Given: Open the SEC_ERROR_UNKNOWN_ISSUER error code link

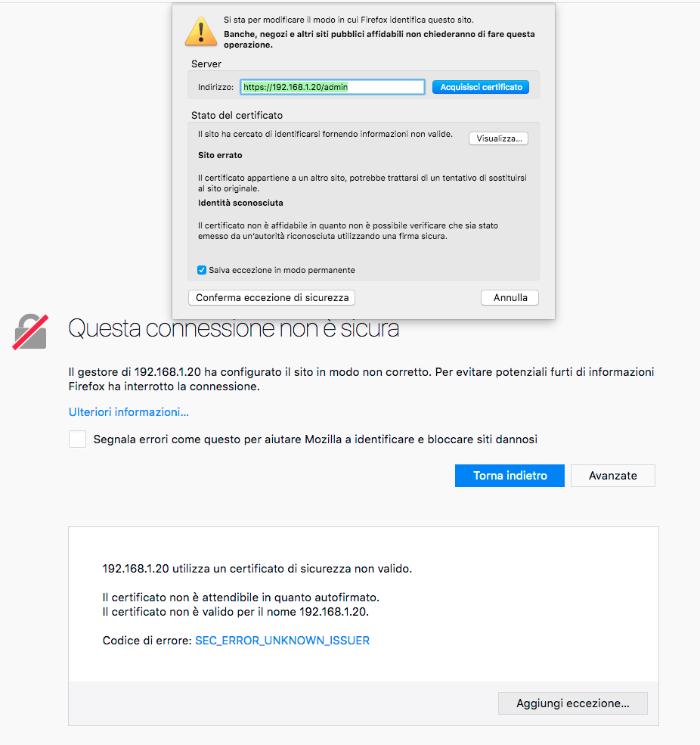Looking at the screenshot, I should point(282,641).
